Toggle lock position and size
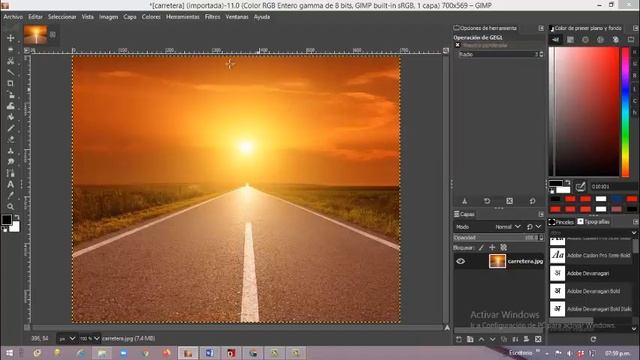 click(492, 248)
